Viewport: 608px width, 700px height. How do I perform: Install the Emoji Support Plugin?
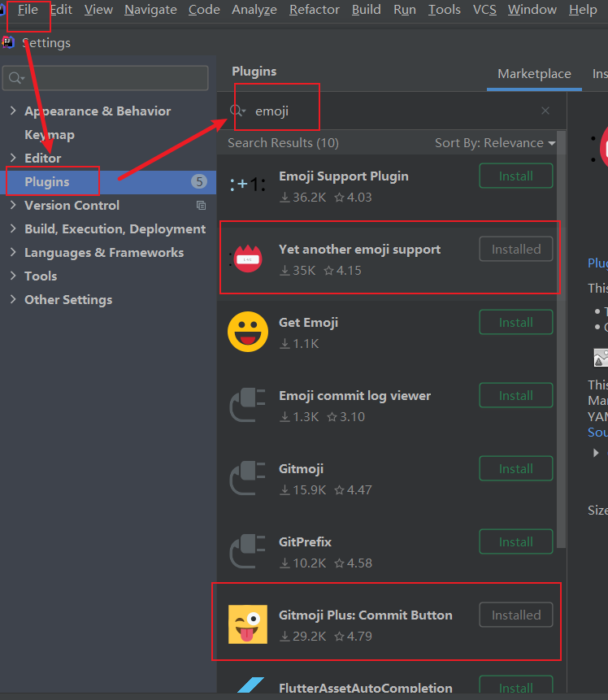coord(516,176)
